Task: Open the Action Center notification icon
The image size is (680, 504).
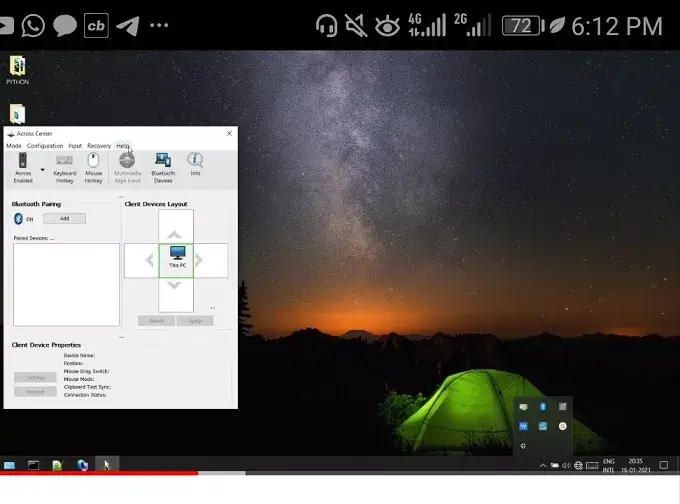Action: pos(664,465)
